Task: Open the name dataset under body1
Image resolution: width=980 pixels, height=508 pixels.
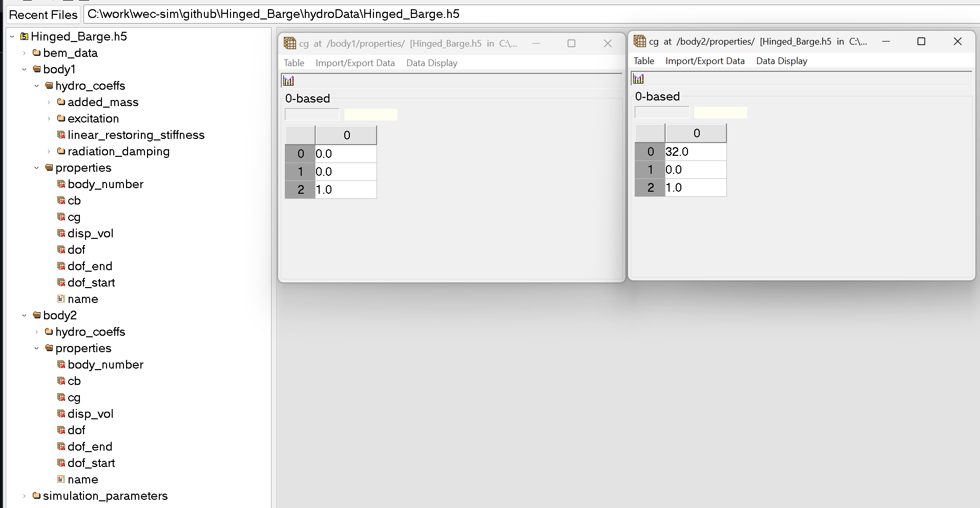Action: coord(82,299)
